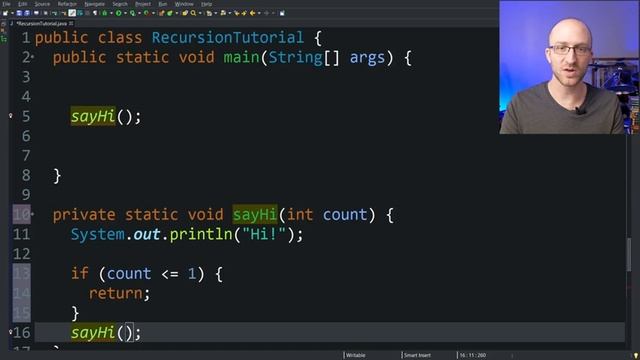
Task: Click the Coverage run icon
Action: tap(133, 13)
